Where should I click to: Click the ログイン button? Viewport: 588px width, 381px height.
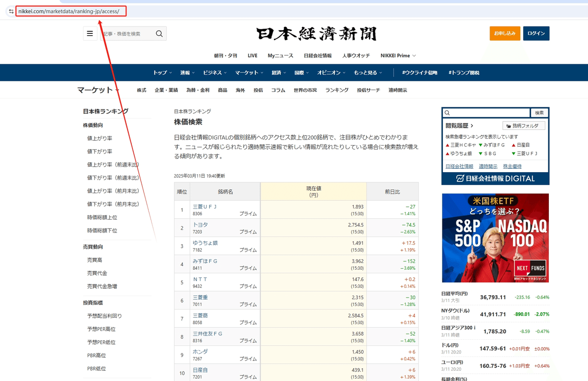point(536,33)
